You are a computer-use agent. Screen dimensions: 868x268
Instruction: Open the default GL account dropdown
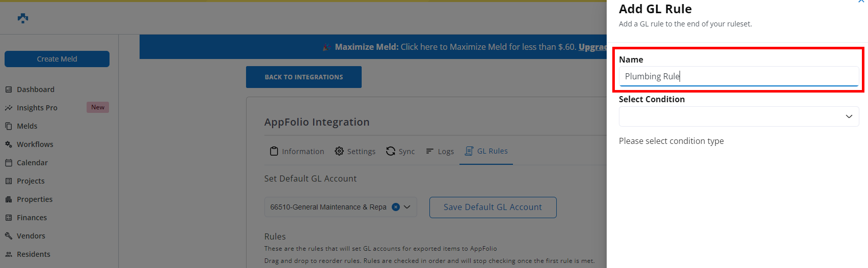point(408,207)
